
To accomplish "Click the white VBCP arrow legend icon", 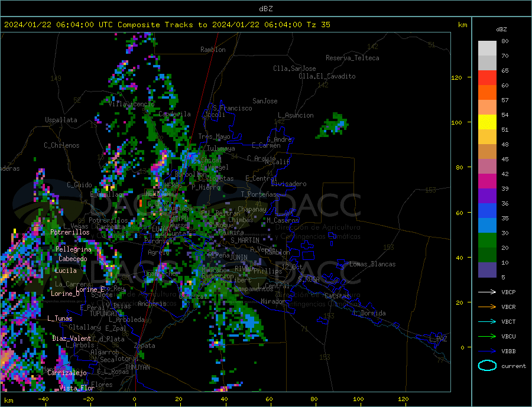I will tap(487, 292).
